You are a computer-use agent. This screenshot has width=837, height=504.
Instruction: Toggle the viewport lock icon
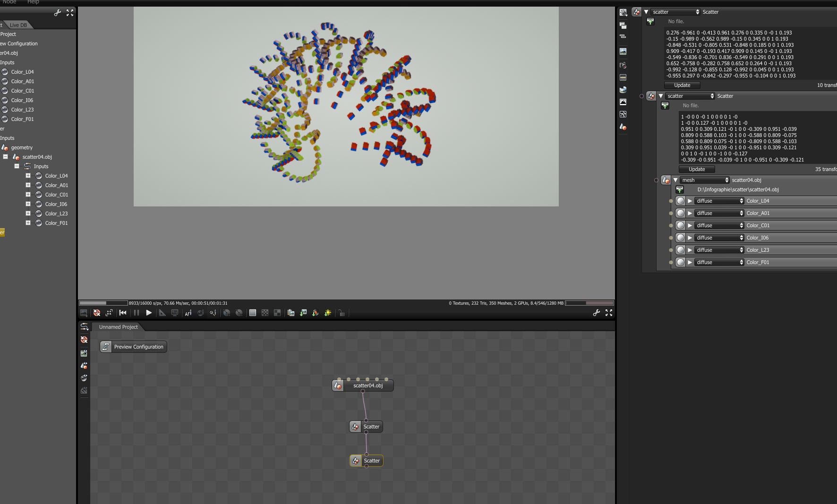click(342, 313)
